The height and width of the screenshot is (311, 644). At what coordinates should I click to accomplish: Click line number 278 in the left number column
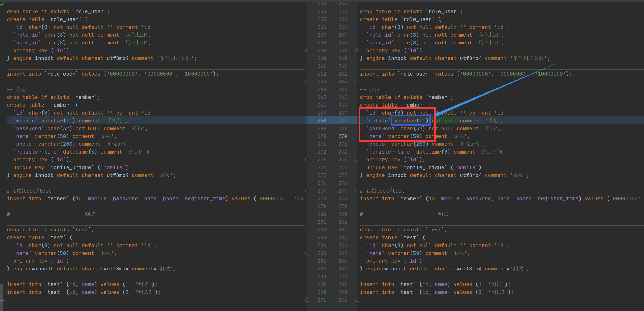click(x=322, y=198)
